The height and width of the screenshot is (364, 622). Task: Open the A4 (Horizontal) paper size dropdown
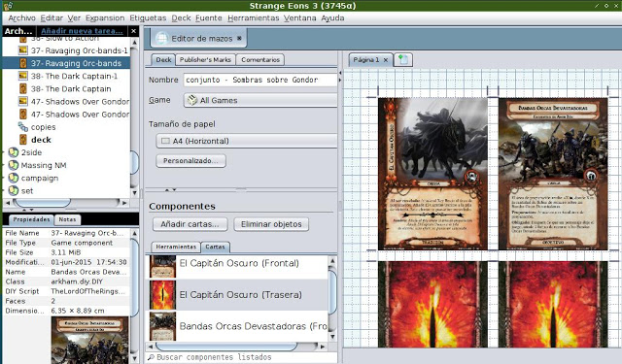(x=247, y=141)
